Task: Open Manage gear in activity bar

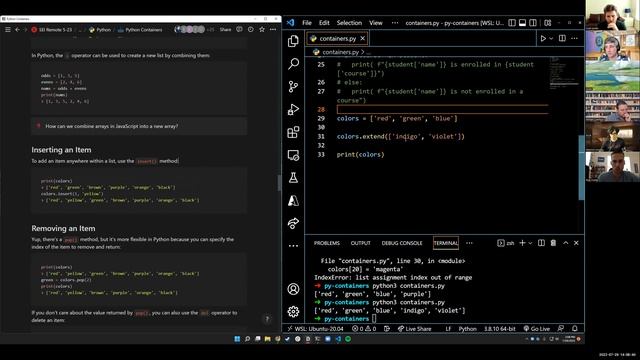Action: coord(293,312)
